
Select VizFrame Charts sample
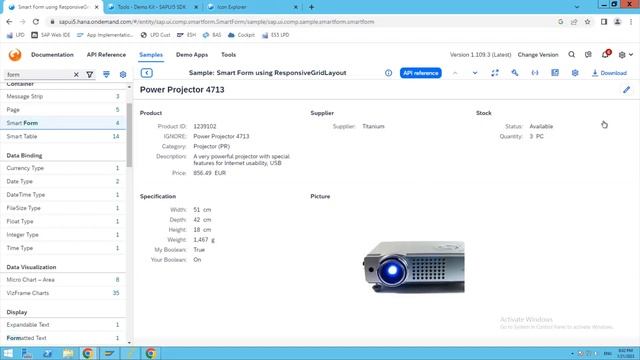pos(63,293)
